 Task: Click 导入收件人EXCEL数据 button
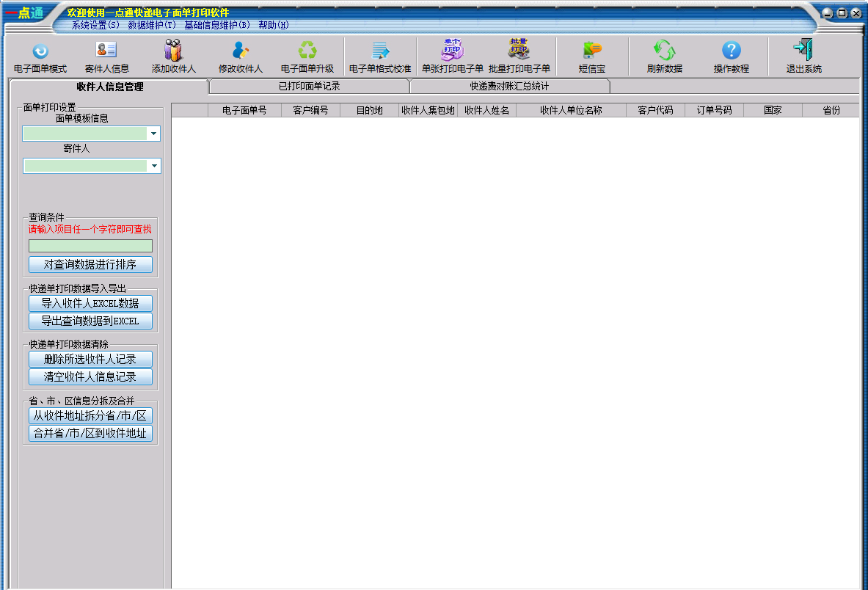pyautogui.click(x=90, y=303)
